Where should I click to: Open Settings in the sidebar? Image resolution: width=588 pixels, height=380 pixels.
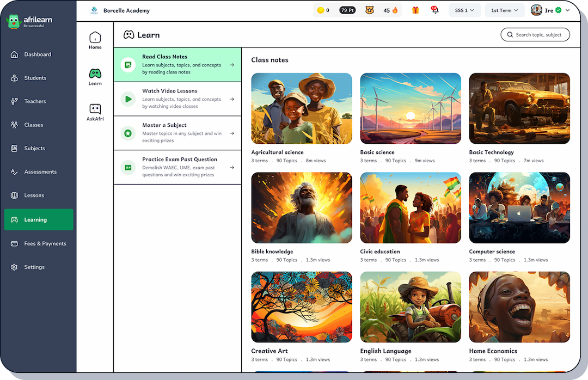pos(39,267)
